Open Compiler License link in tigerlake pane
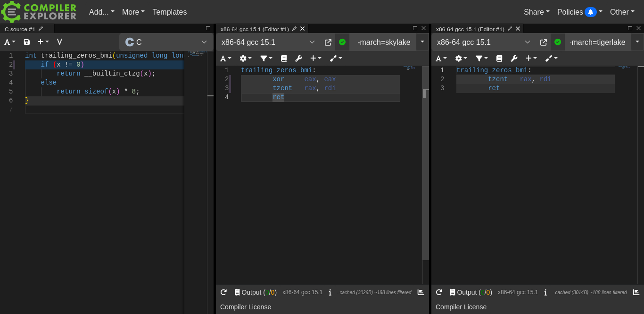 [x=461, y=307]
